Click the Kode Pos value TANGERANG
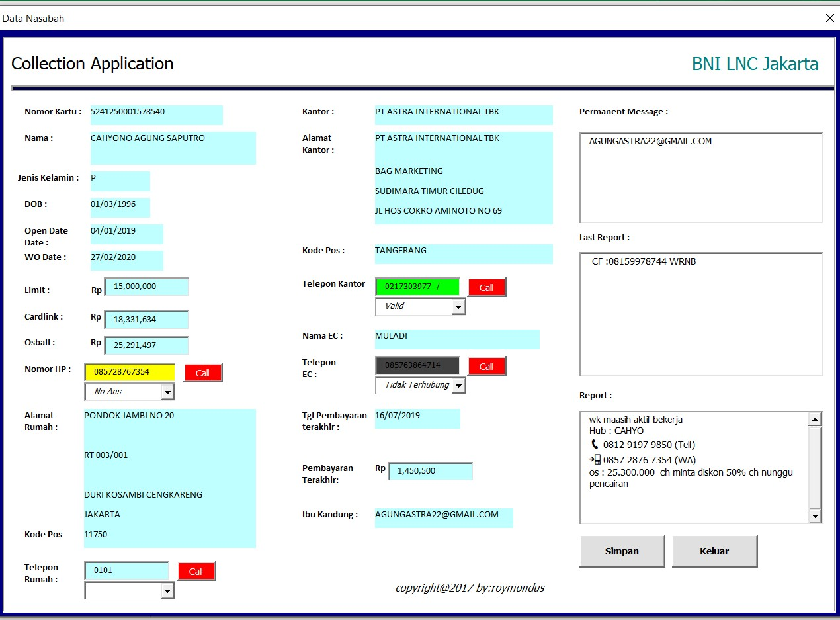This screenshot has width=840, height=620. (x=401, y=251)
